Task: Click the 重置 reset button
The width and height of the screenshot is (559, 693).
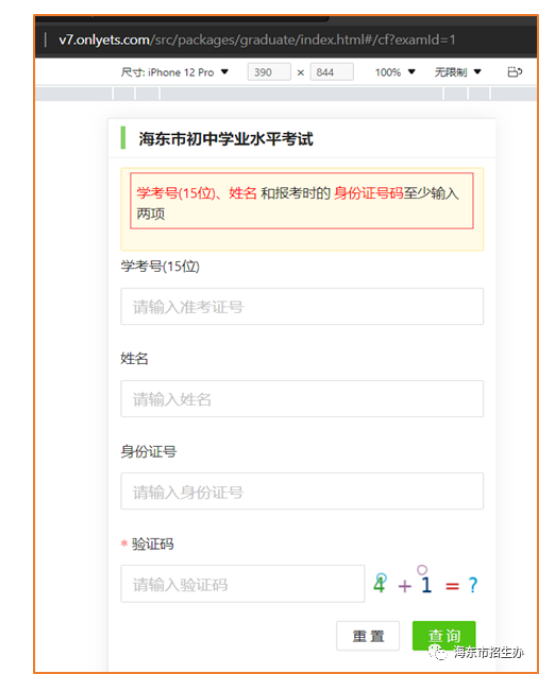Action: [368, 636]
